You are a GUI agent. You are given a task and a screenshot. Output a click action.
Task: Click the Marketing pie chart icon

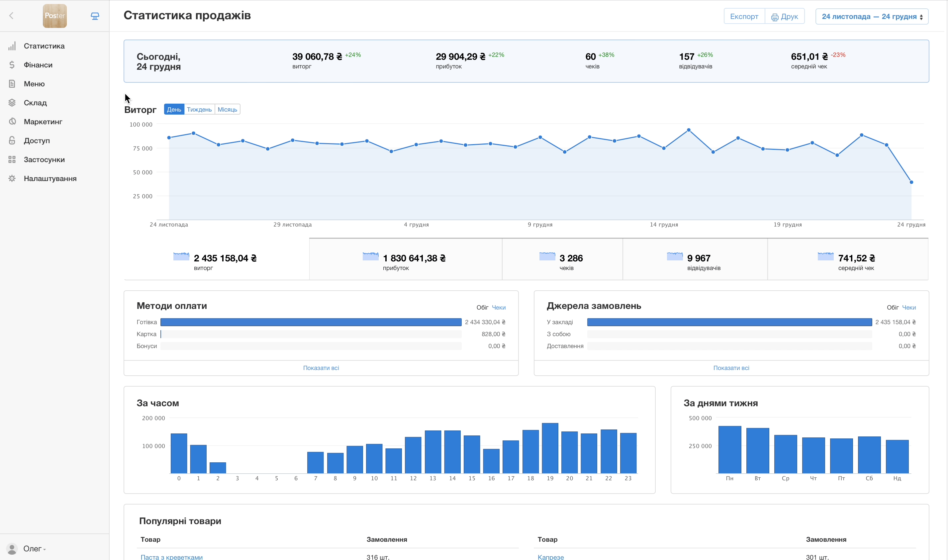(12, 122)
